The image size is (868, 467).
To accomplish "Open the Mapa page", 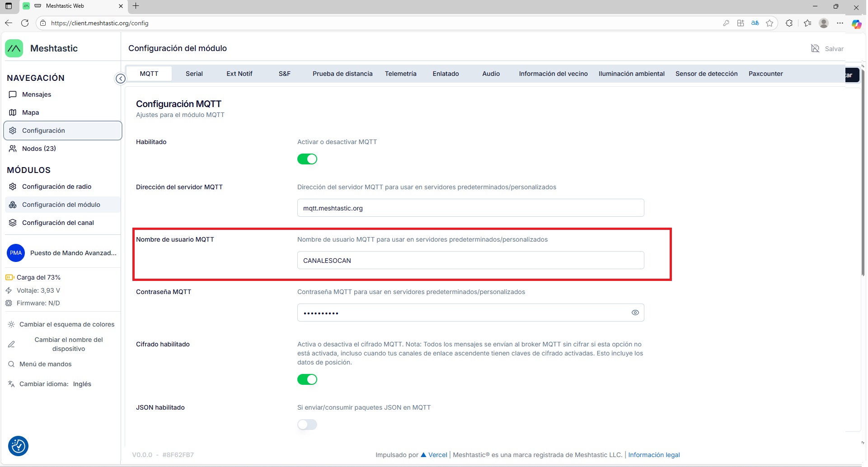I will point(30,112).
